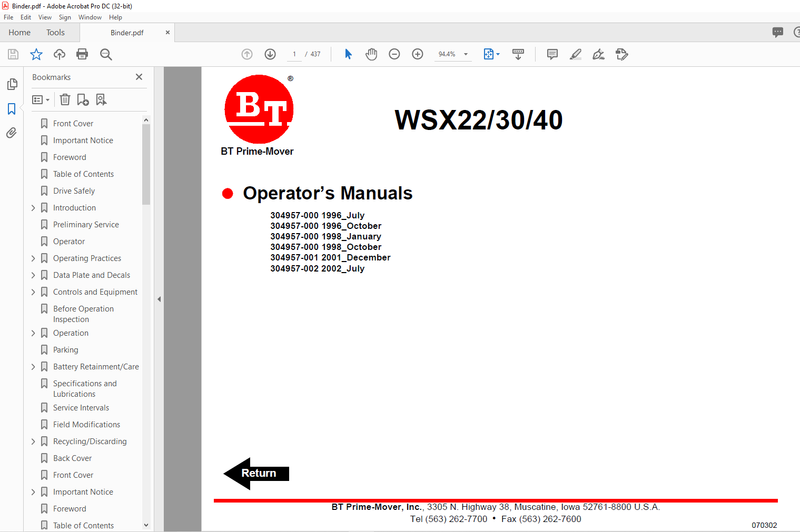Open the Drive Safely bookmark

74,191
